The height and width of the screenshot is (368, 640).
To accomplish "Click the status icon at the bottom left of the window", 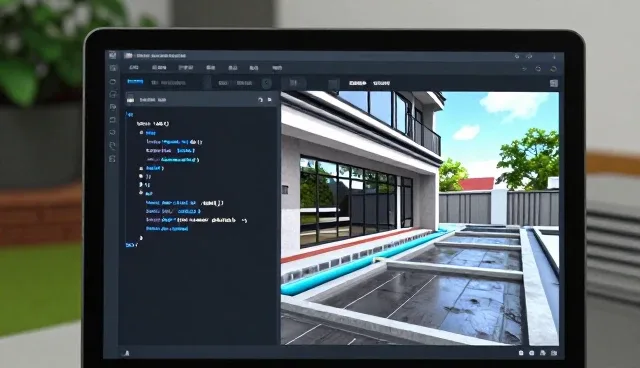I will pyautogui.click(x=127, y=353).
